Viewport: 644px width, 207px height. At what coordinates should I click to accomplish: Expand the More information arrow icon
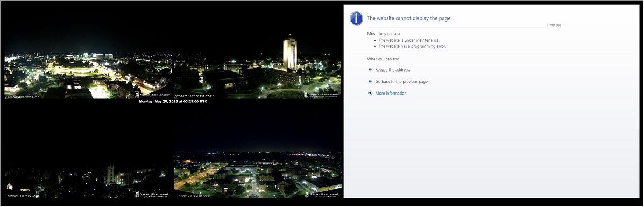(x=370, y=93)
